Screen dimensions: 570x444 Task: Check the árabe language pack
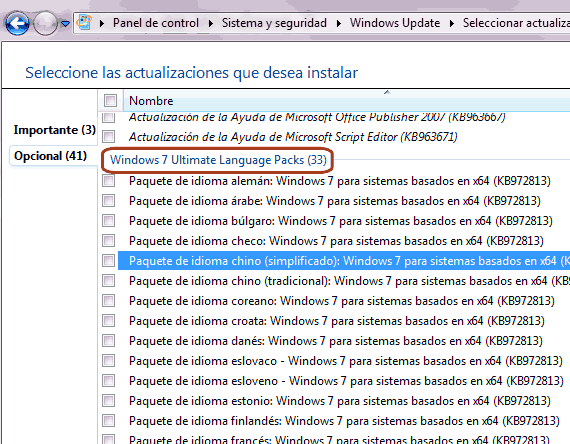(109, 201)
